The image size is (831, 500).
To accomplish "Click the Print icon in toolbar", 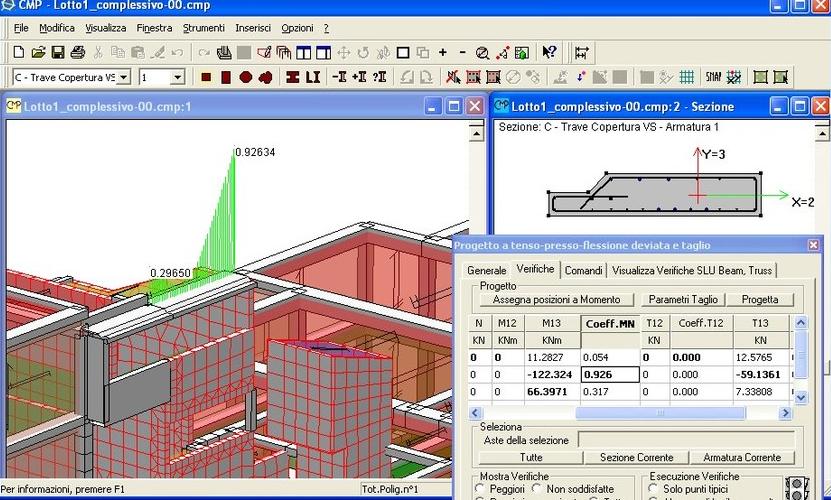I will (77, 52).
